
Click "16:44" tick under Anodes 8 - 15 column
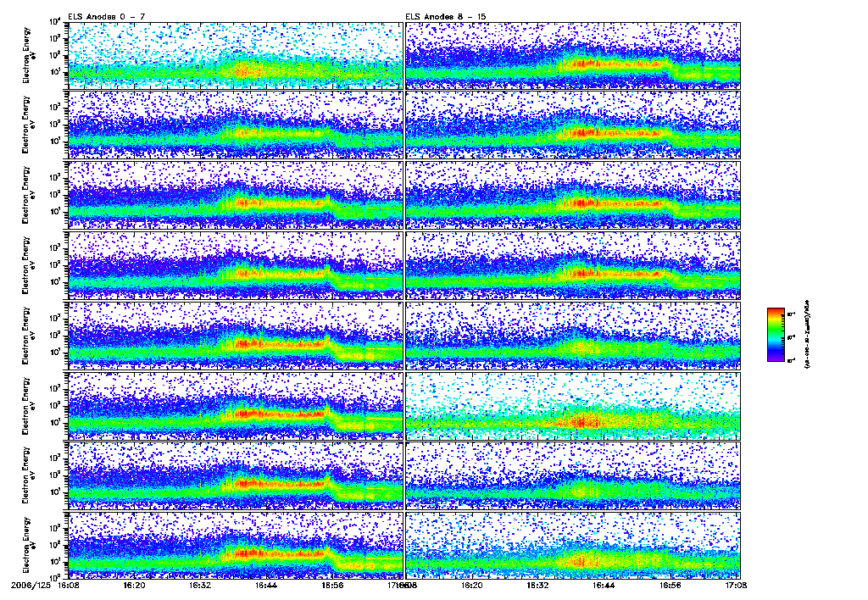[x=603, y=585]
